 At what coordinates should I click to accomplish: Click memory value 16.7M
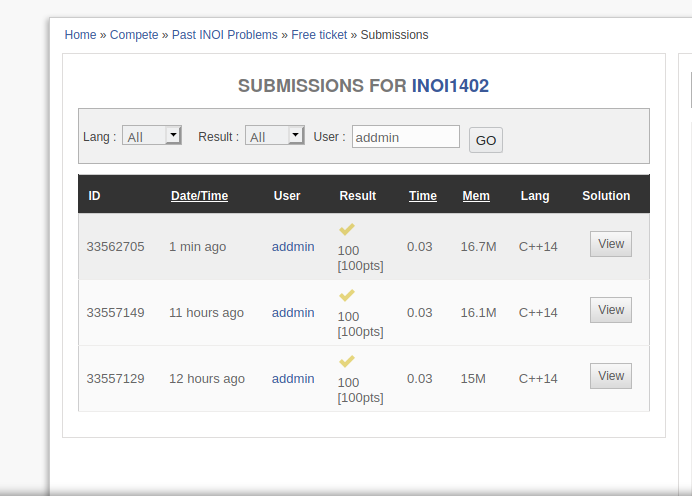478,247
